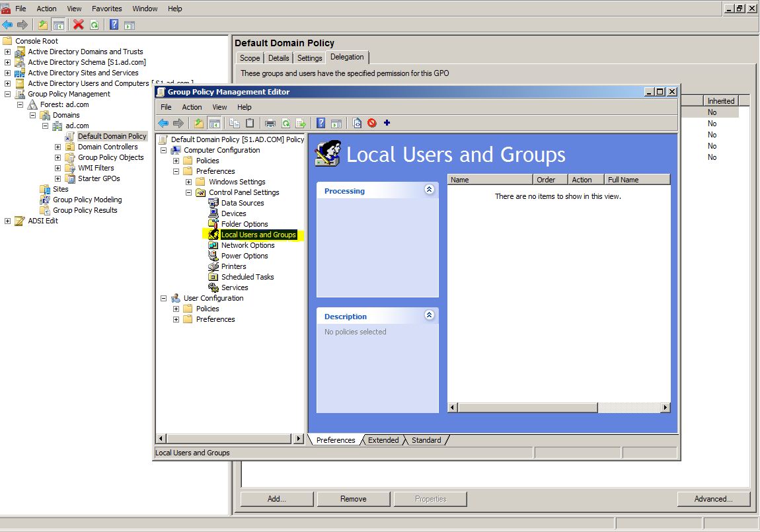Open the Action menu in the Policy Editor
This screenshot has width=760, height=532.
192,107
